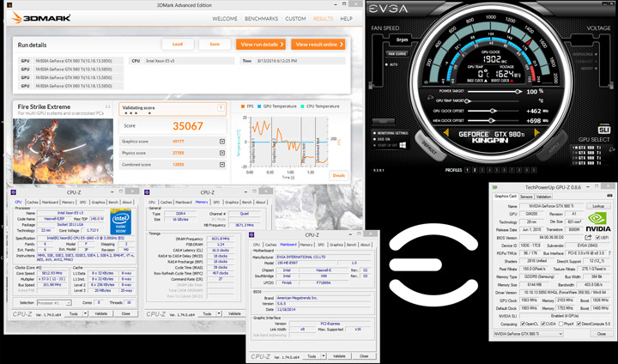Toggle OpenCL checkbox in GPU-Z

point(523,324)
